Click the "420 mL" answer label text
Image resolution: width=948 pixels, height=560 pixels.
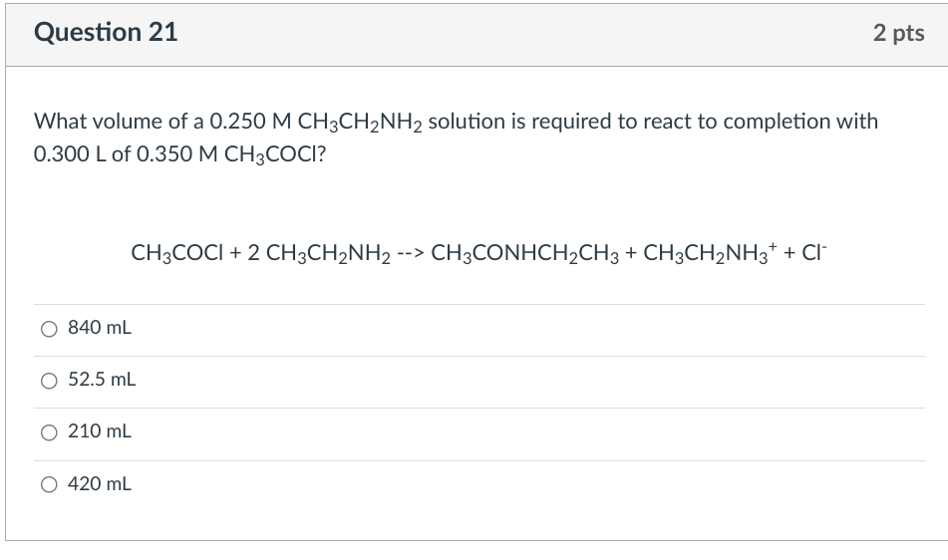pos(99,484)
